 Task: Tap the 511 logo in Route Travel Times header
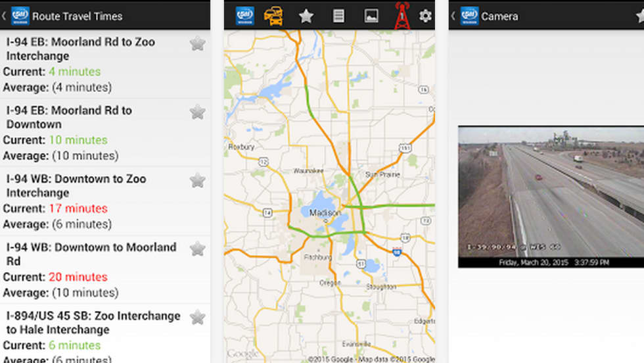click(20, 16)
